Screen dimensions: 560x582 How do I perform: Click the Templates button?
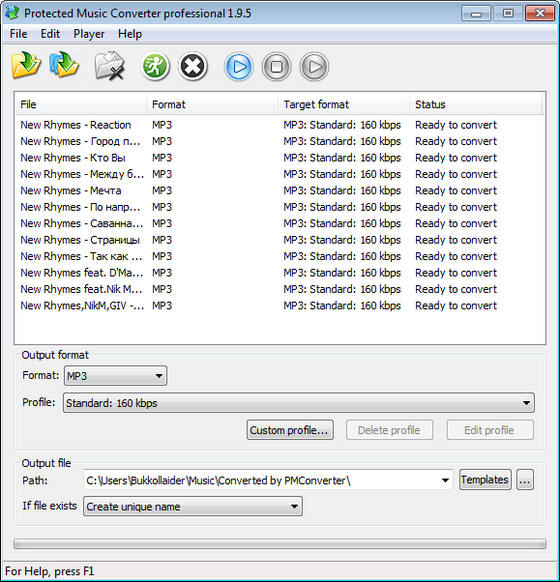(485, 480)
